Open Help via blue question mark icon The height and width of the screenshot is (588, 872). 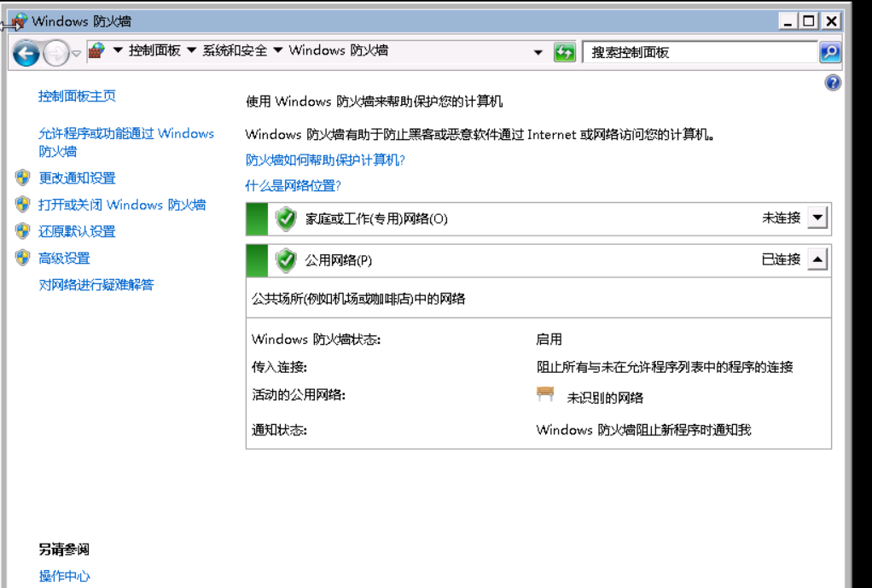833,83
